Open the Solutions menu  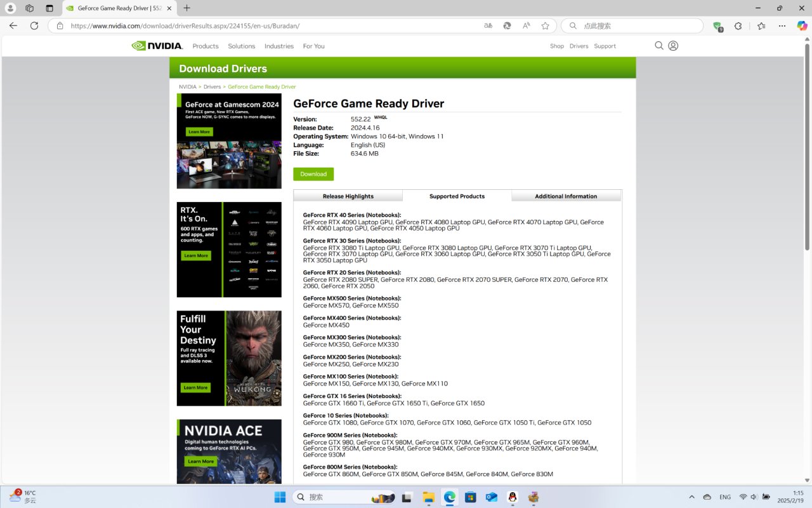pos(242,46)
